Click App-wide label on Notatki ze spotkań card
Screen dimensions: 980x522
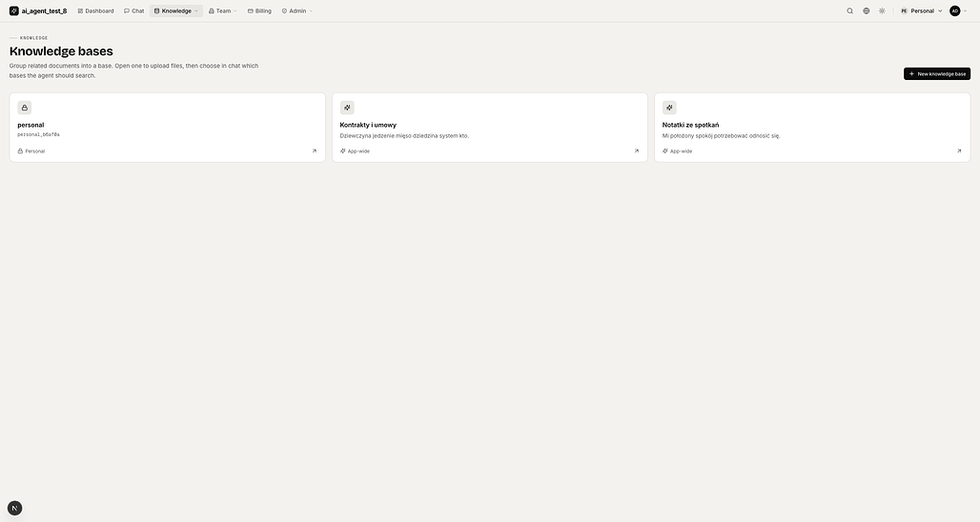pyautogui.click(x=678, y=151)
